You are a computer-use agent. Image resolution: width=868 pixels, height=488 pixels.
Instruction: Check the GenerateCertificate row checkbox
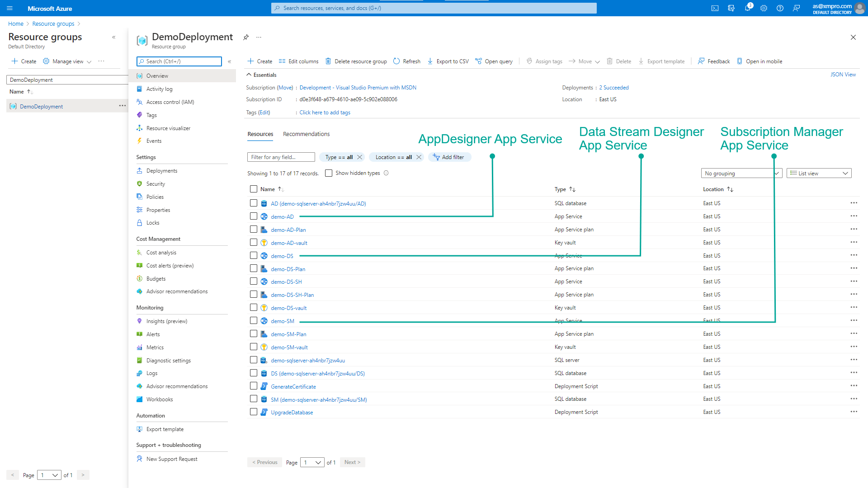254,386
